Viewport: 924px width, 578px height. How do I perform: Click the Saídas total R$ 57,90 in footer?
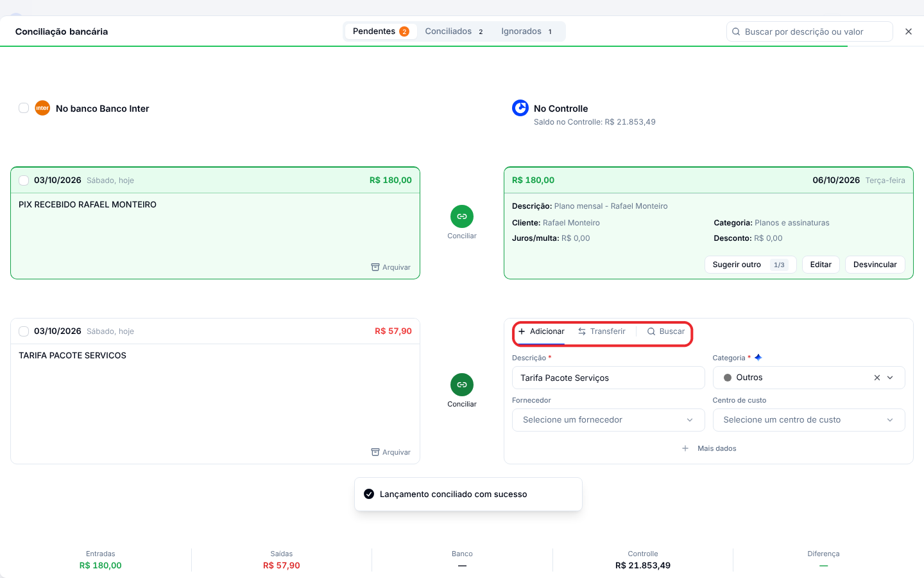282,566
